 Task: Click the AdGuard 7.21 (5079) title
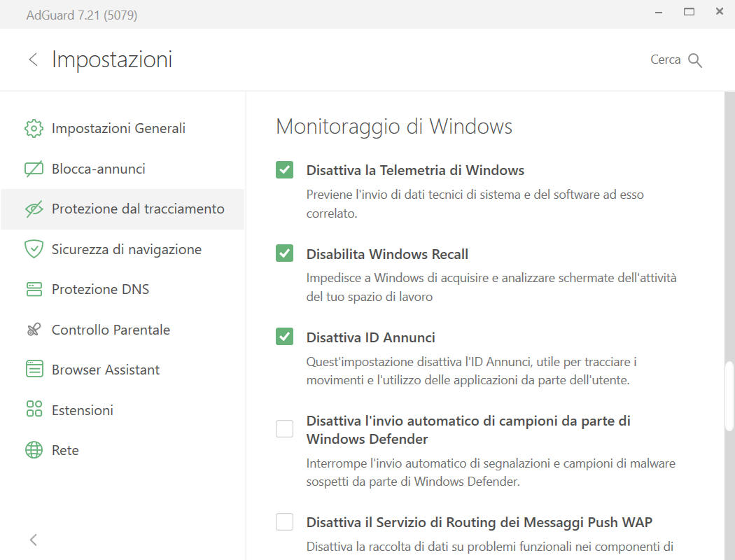pyautogui.click(x=82, y=15)
